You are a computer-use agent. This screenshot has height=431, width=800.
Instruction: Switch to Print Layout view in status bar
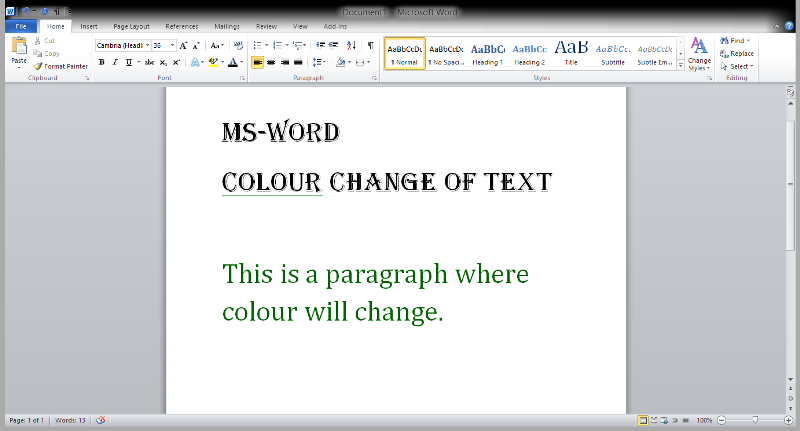pyautogui.click(x=643, y=420)
